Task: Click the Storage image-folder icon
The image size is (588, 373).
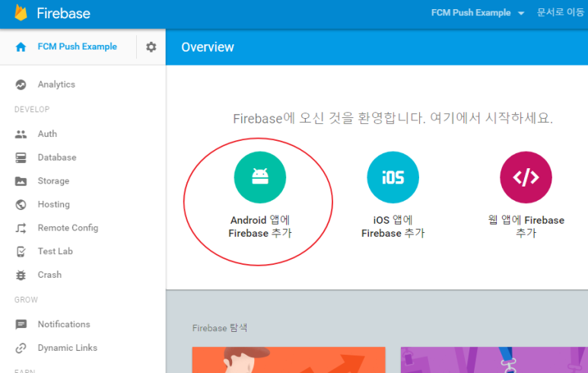Action: (x=21, y=181)
